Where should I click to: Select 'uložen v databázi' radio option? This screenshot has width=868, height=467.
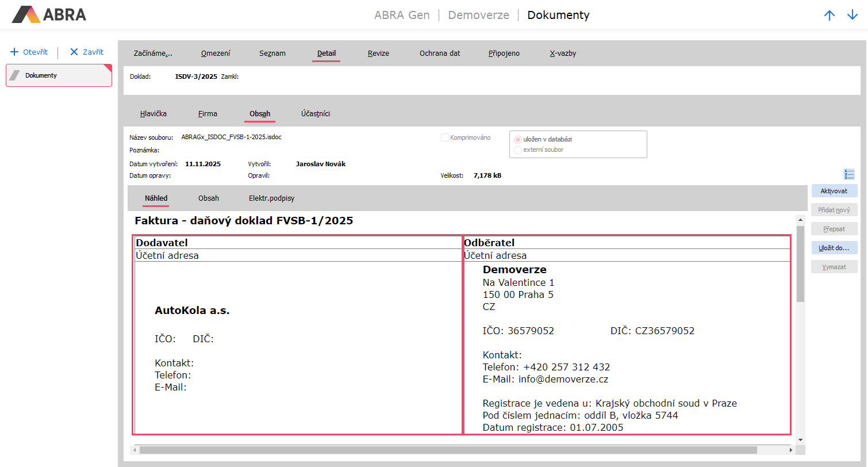(x=518, y=139)
